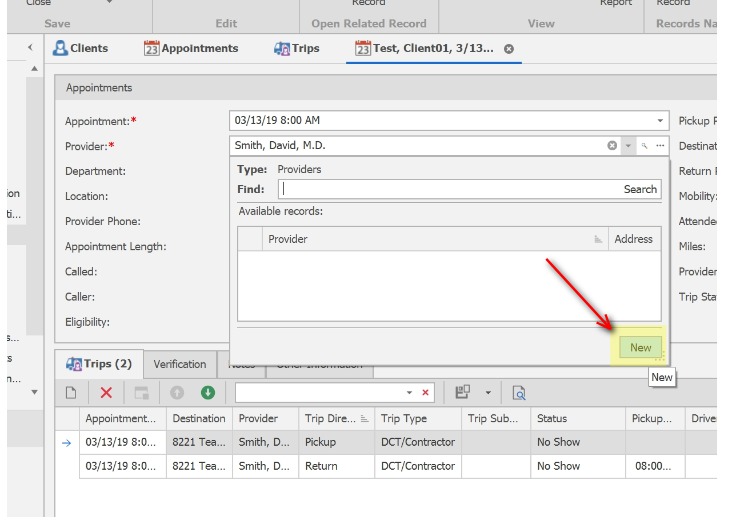Click the sidebar scroll down arrow
The width and height of the screenshot is (730, 526).
pyautogui.click(x=34, y=392)
